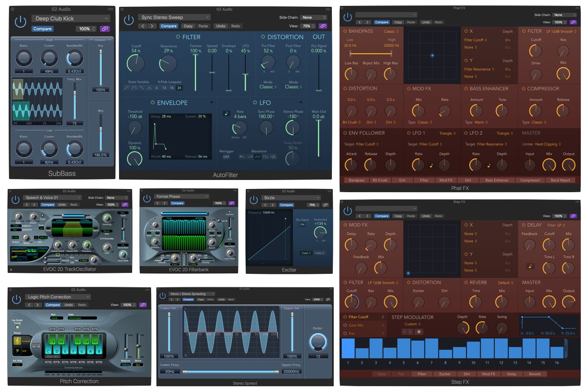Click the AutoFilter plugin power icon
Screen dimensions: 588x392
(129, 19)
